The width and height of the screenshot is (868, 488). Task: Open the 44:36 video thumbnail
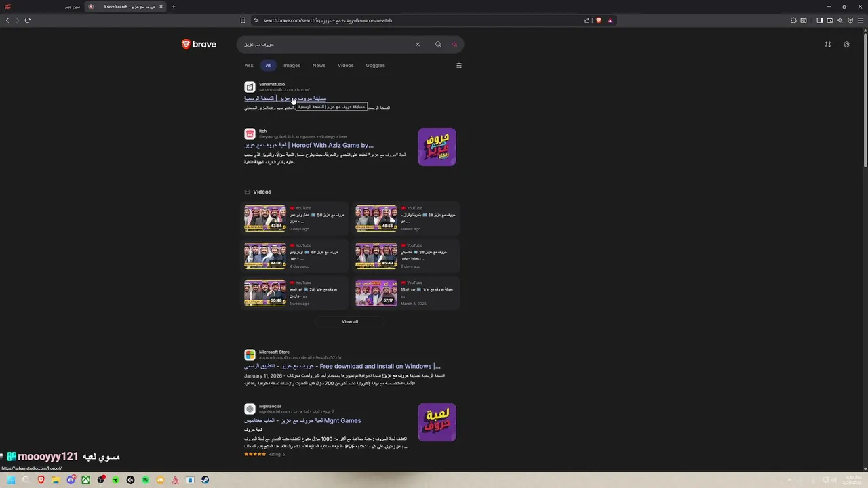(x=265, y=256)
